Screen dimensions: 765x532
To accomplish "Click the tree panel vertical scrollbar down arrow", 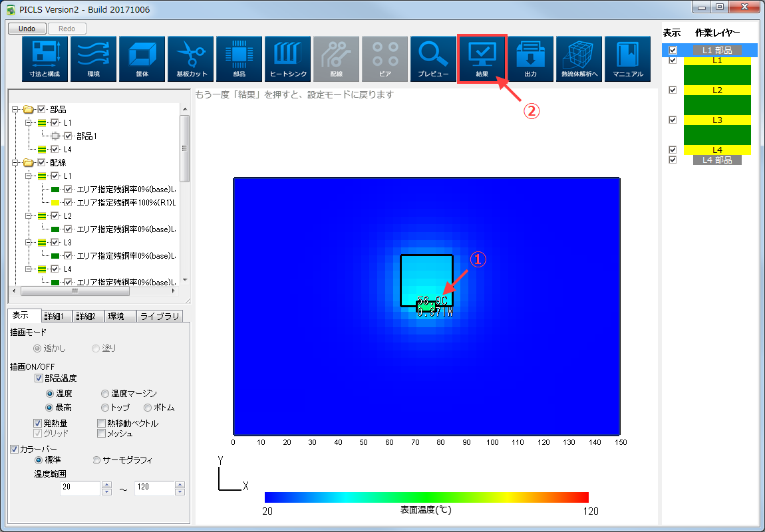I will pyautogui.click(x=185, y=280).
